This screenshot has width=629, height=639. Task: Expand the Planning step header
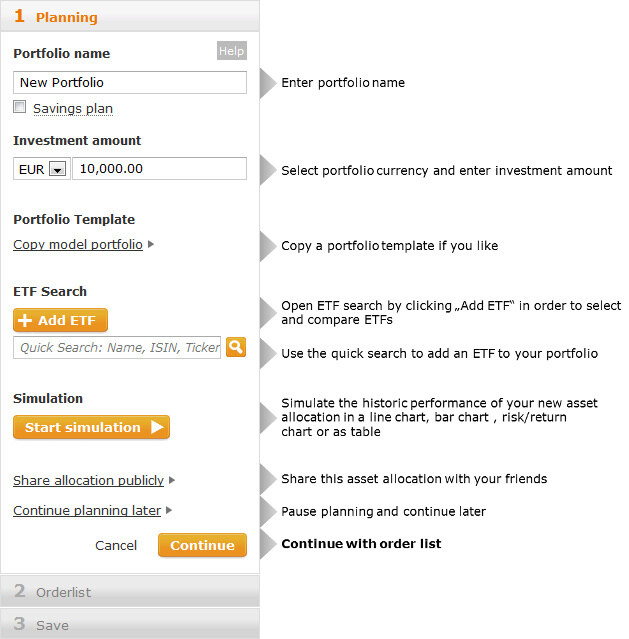tap(130, 16)
